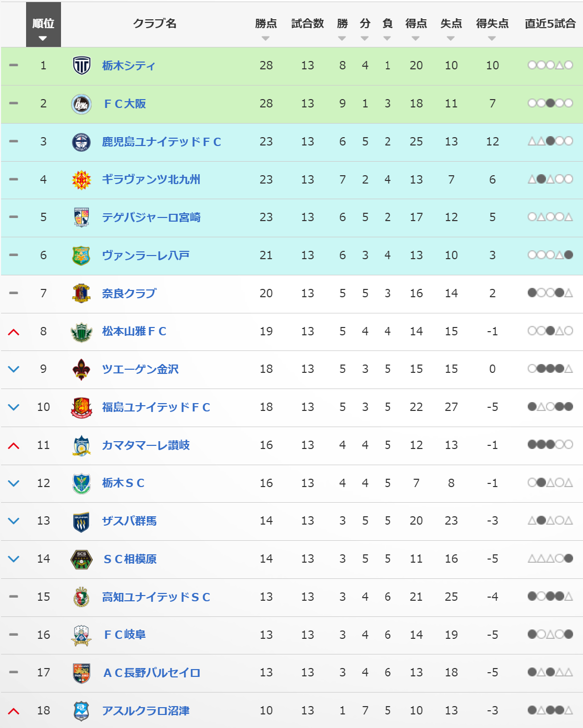Click the ツエーゲン金沢 crest icon
Screen dimensions: 583x728
point(81,370)
